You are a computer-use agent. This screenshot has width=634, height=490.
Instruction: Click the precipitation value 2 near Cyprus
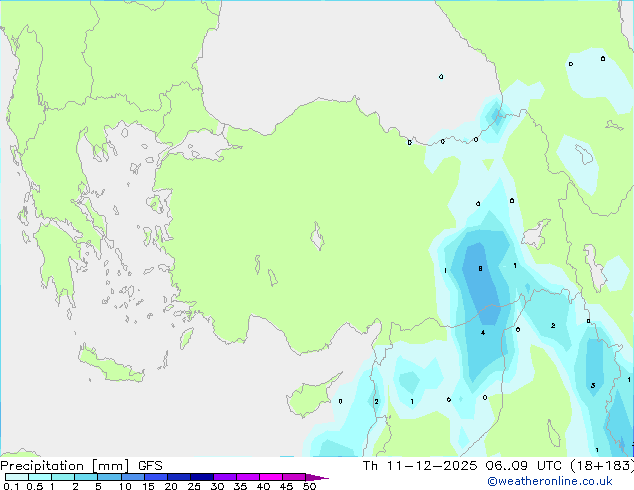[376, 402]
